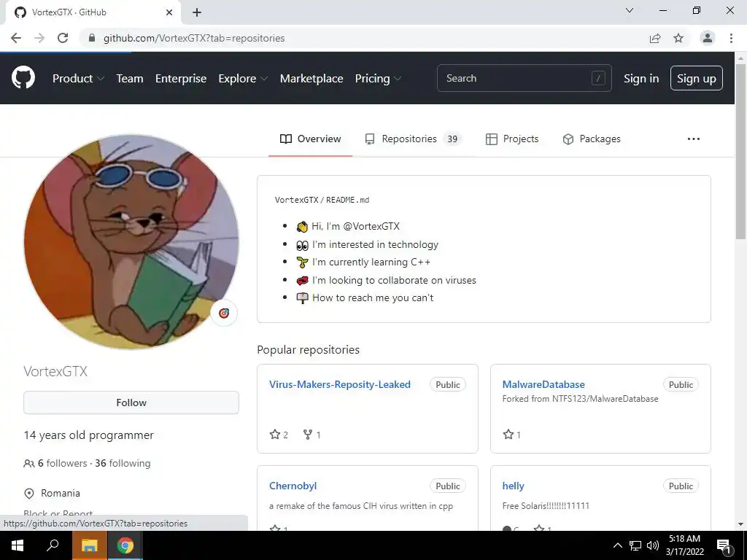Click taskbar clock showing 5:18 AM
Viewport: 747px width, 560px height.
[x=684, y=545]
